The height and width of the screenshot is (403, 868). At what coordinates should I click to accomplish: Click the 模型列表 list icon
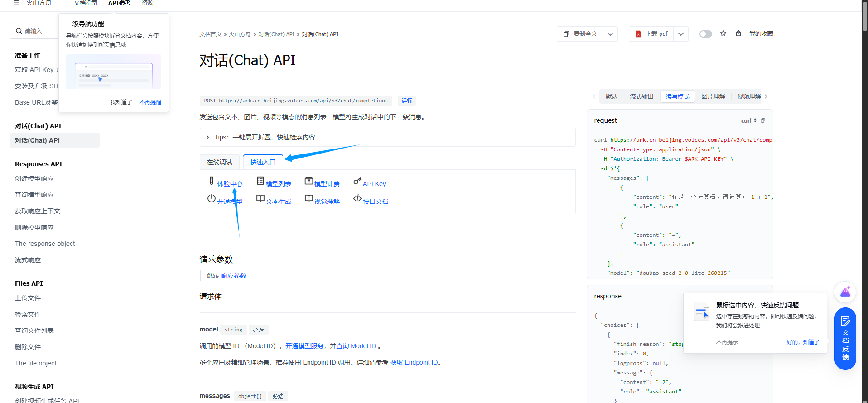[x=260, y=181]
